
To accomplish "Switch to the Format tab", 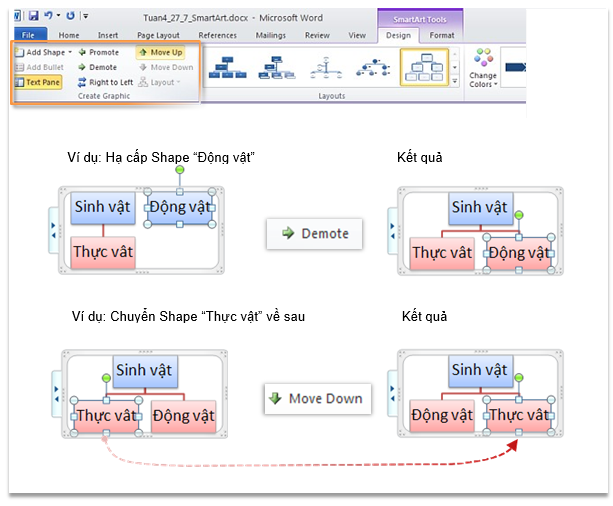I will click(x=441, y=35).
